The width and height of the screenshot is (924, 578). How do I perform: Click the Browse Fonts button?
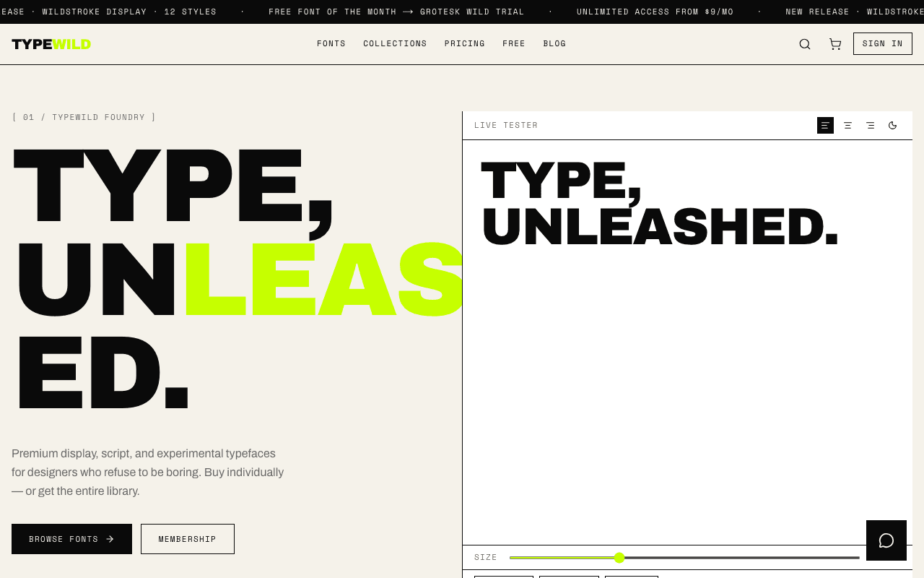point(71,539)
